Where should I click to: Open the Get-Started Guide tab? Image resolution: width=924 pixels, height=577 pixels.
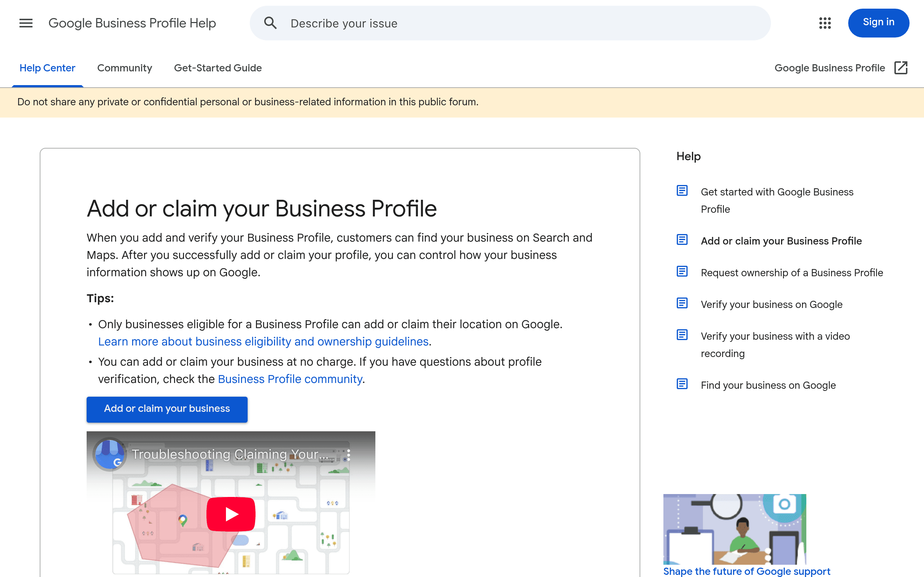218,68
